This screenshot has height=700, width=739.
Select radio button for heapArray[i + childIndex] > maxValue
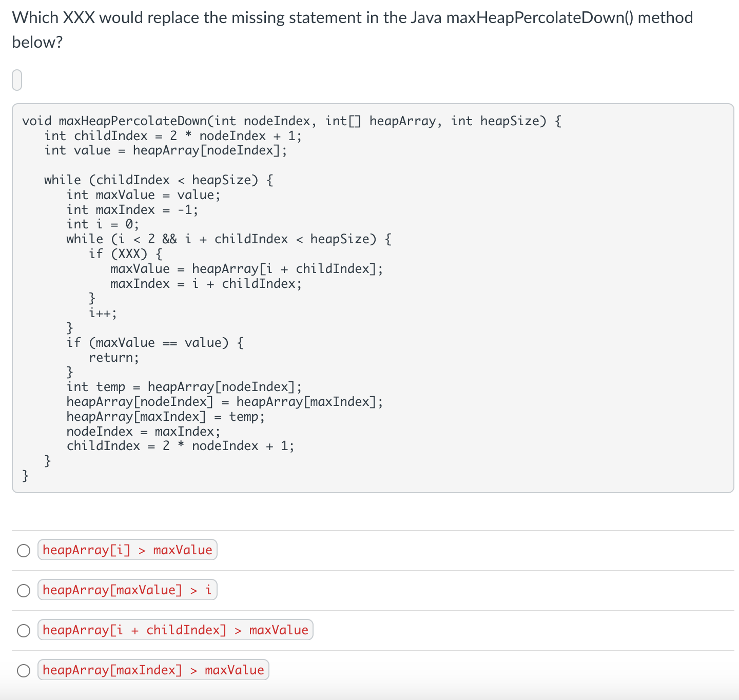coord(23,630)
